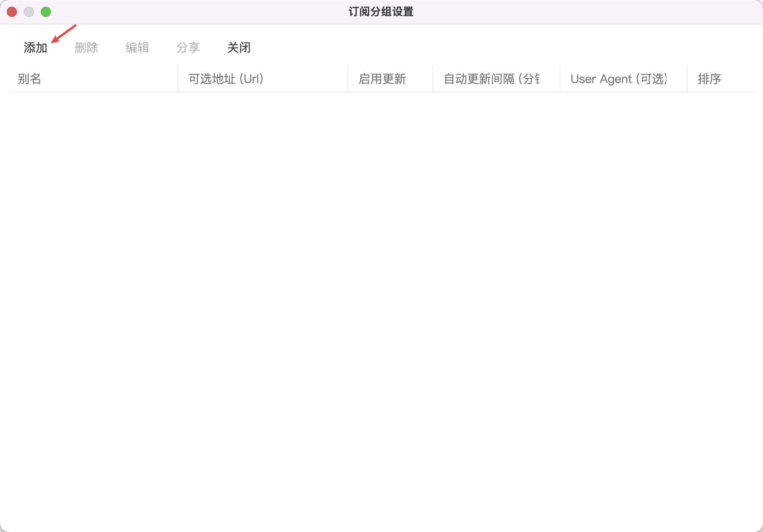Click the gray minimize window button
This screenshot has height=532, width=763.
[x=29, y=12]
